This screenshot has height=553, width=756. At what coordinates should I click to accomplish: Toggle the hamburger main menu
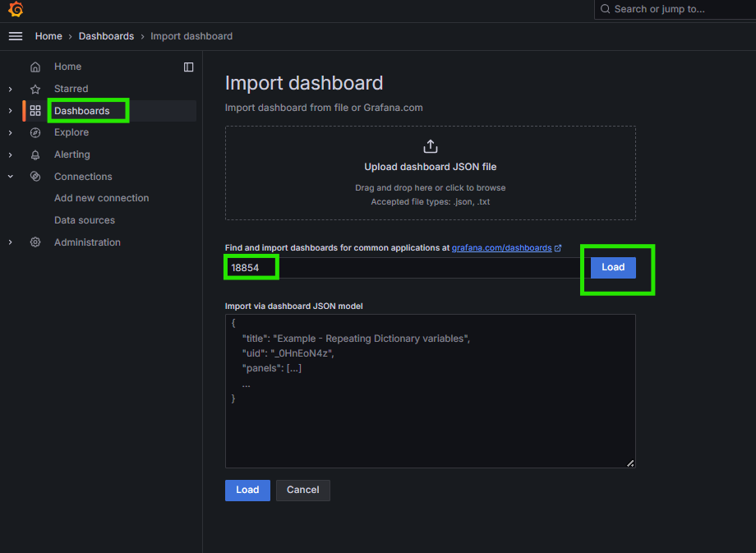(x=16, y=36)
